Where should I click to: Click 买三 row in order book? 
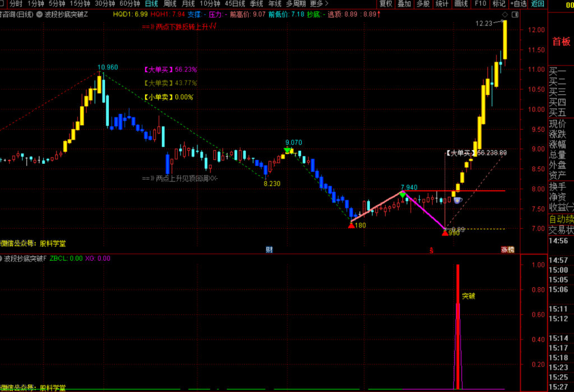point(558,91)
